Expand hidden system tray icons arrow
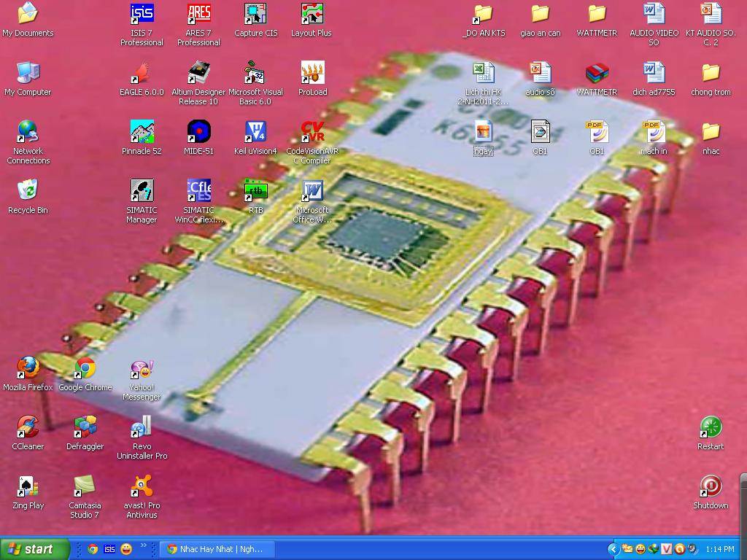 tap(613, 550)
